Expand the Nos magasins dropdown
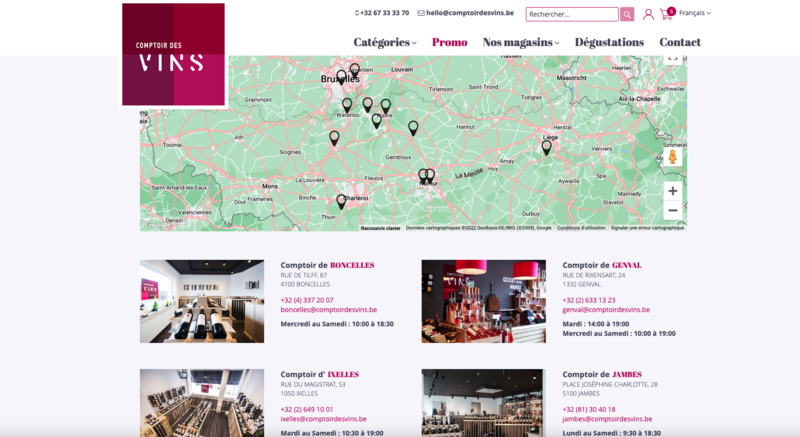 click(x=521, y=42)
